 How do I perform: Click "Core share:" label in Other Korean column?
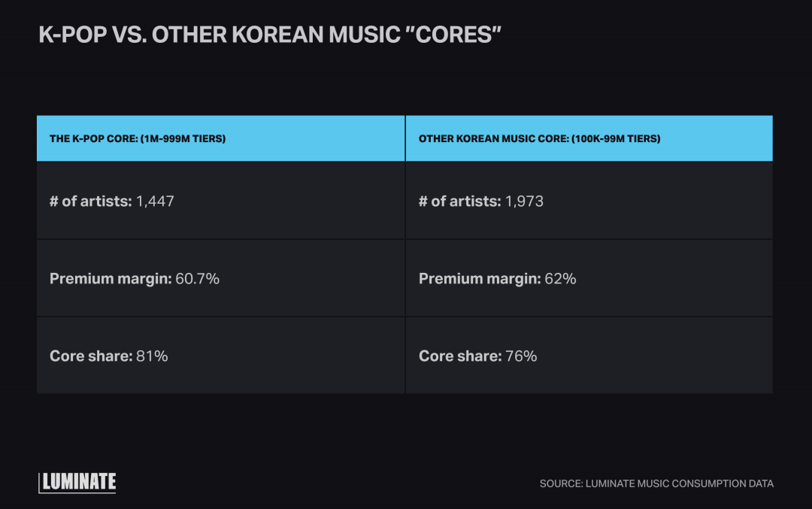coord(460,356)
